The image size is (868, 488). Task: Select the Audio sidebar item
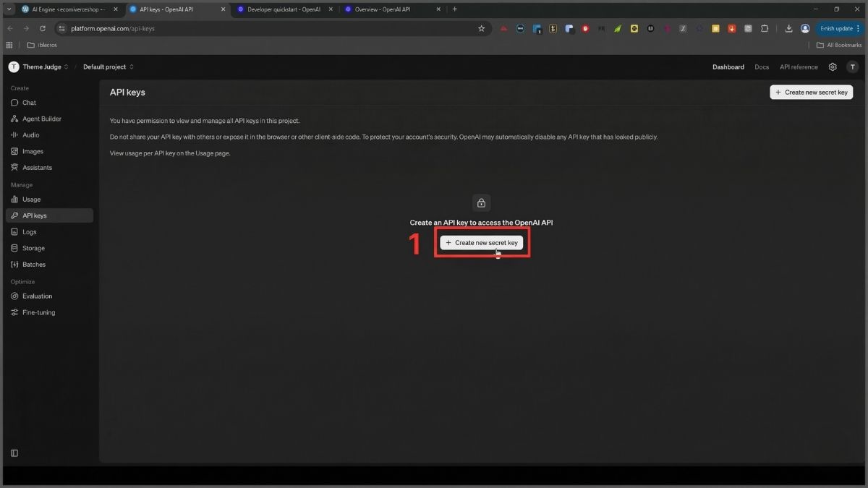(x=30, y=135)
